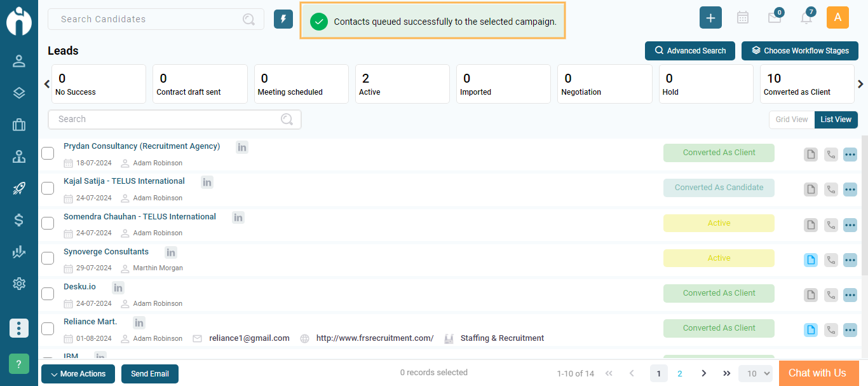Expand the More Actions dropdown
Screen dimensions: 868x386
78,374
